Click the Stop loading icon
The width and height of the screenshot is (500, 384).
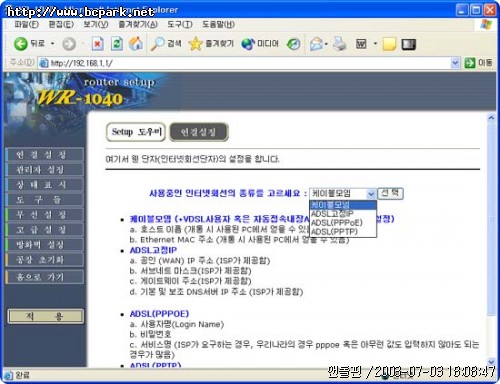[x=97, y=44]
